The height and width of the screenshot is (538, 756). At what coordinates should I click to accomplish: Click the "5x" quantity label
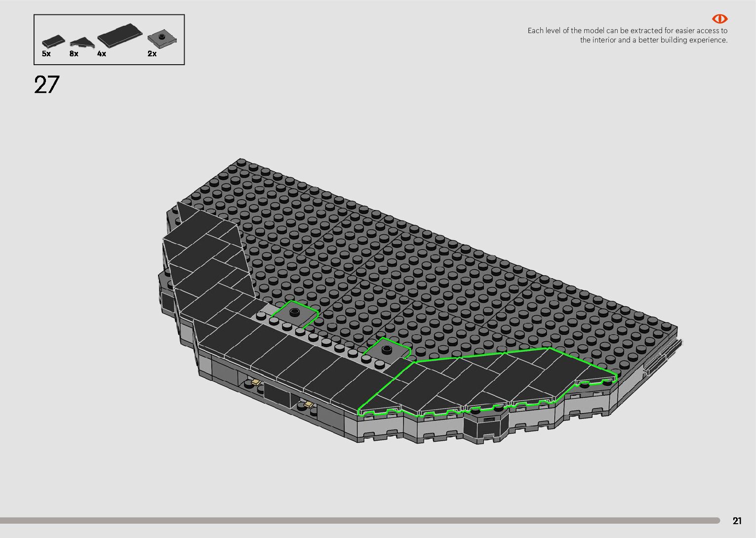(46, 54)
